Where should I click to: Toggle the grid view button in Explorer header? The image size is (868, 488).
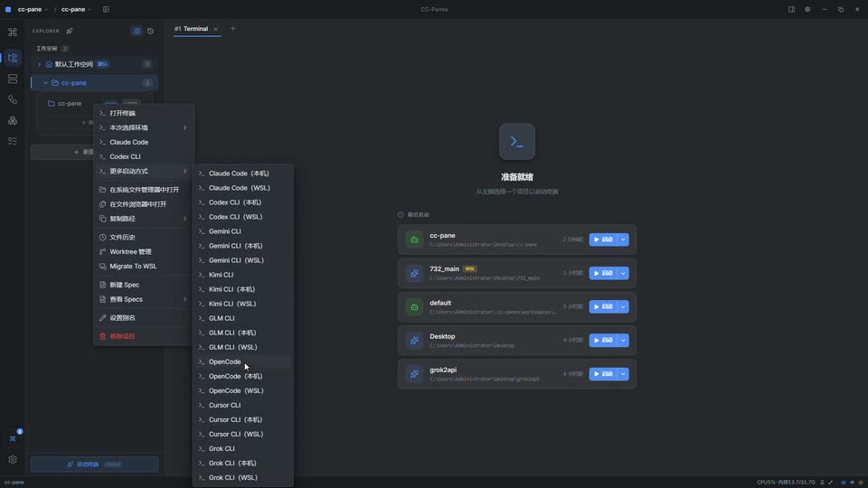[x=137, y=31]
